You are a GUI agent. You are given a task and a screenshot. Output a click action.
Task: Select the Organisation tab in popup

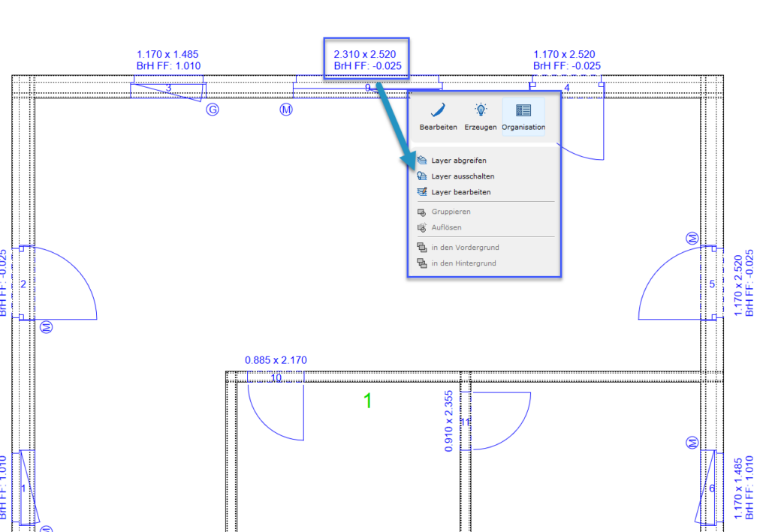tap(523, 116)
